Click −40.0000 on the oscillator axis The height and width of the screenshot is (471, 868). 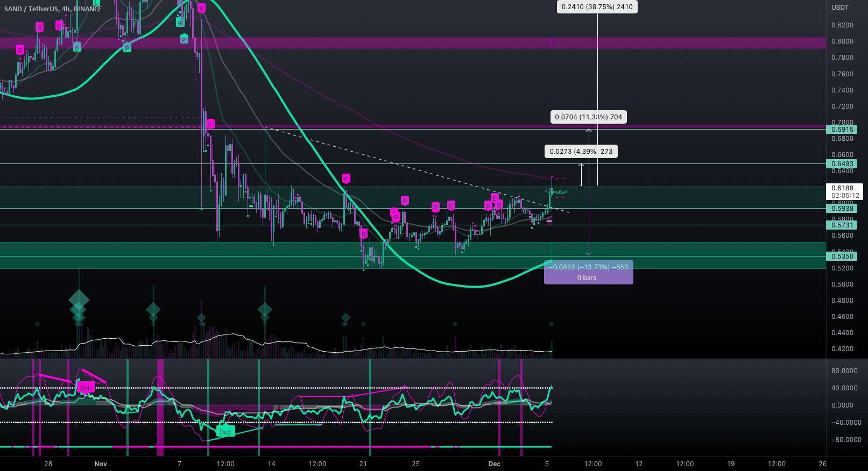846,423
